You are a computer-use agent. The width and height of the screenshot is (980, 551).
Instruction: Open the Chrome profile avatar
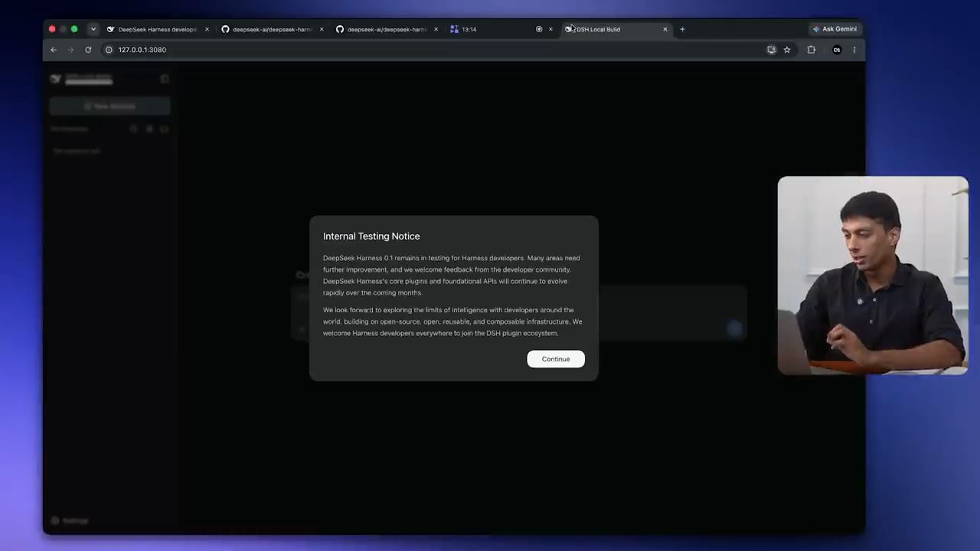pyautogui.click(x=837, y=50)
